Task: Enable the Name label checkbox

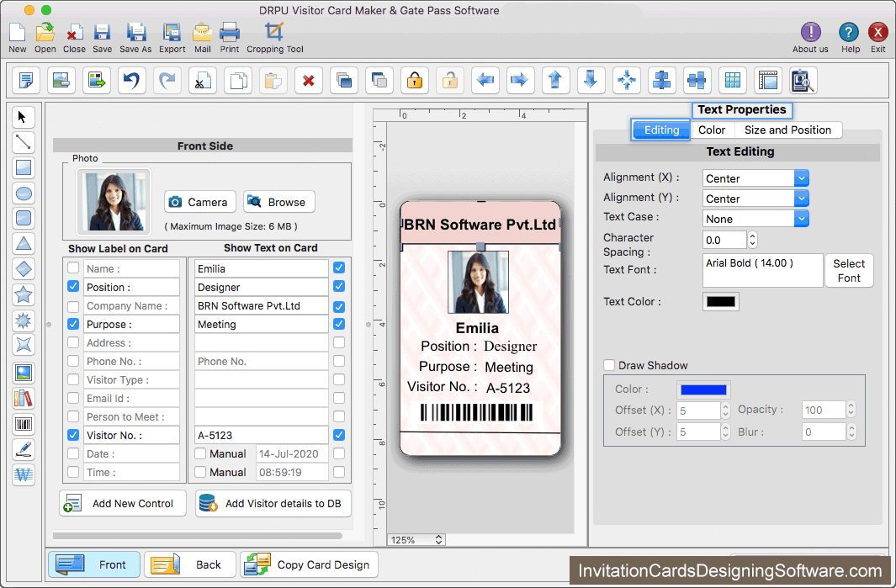Action: [x=73, y=268]
